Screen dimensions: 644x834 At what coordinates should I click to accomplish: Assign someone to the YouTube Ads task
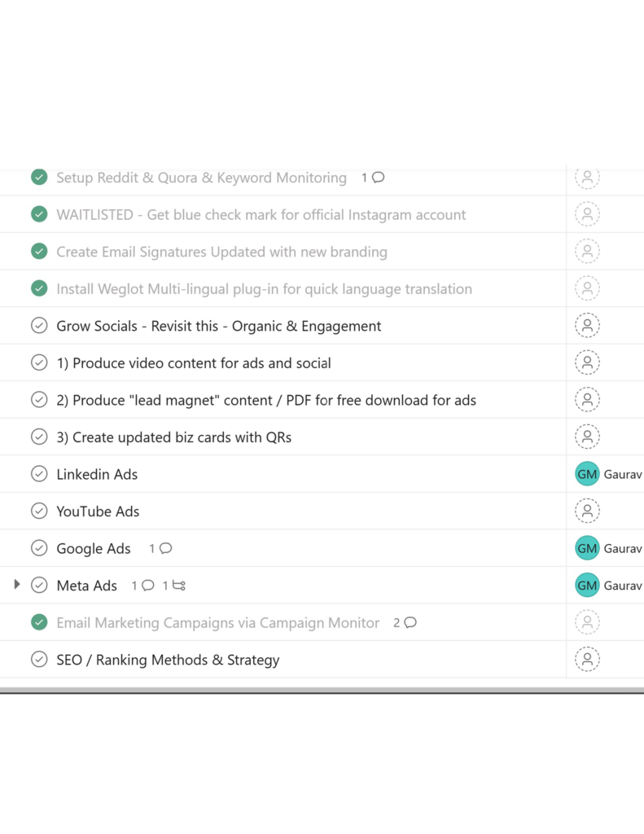(x=587, y=511)
